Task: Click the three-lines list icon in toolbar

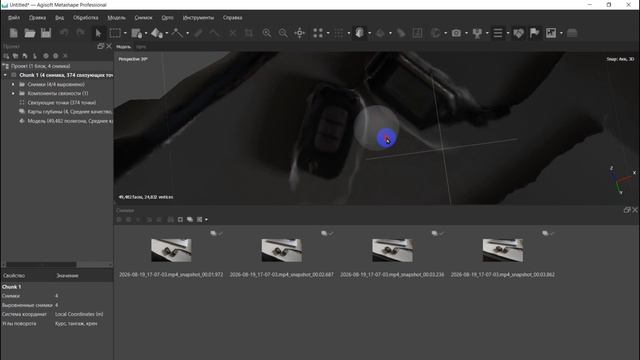Action: [x=498, y=33]
